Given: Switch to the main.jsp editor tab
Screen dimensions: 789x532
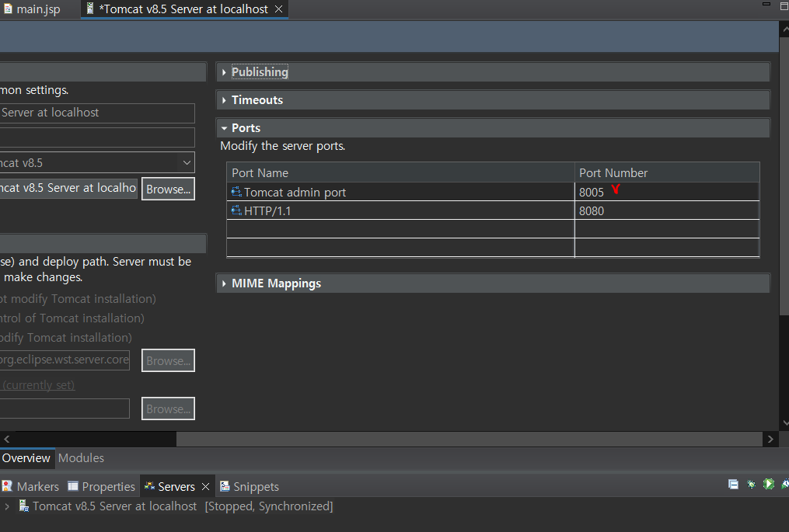Looking at the screenshot, I should click(x=31, y=9).
